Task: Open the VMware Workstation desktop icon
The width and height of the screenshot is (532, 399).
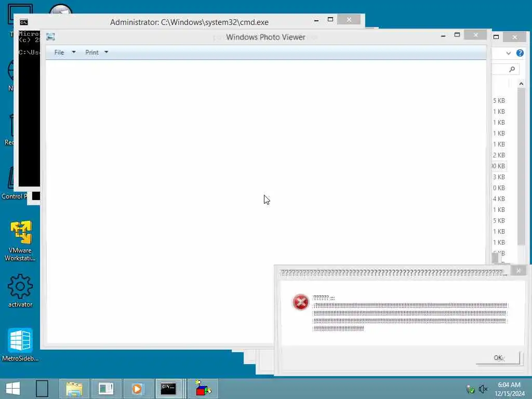Action: click(20, 241)
